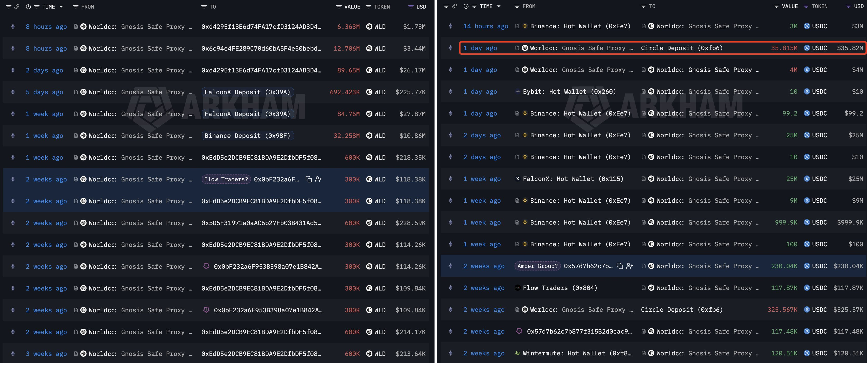Click the USDC token icon in the highlighted row

[x=807, y=48]
